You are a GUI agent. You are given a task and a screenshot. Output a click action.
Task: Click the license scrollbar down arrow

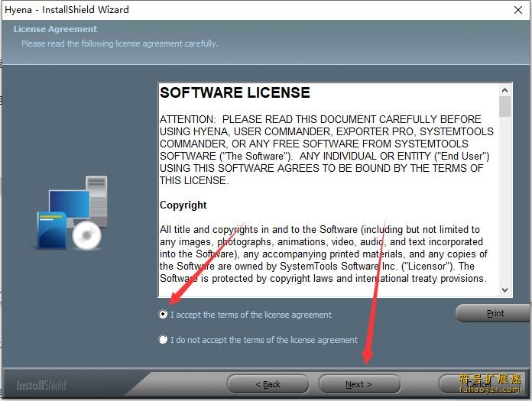504,290
